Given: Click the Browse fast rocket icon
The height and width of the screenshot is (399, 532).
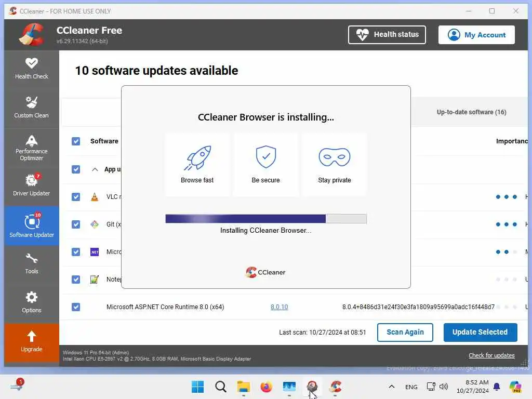Looking at the screenshot, I should [x=197, y=158].
